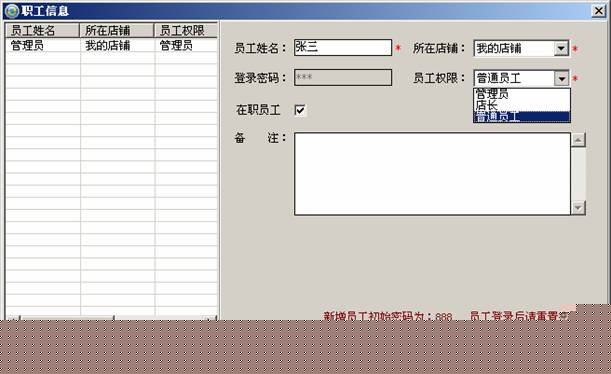
Task: Click the employee table horizontal scrollbar
Action: pos(111,318)
